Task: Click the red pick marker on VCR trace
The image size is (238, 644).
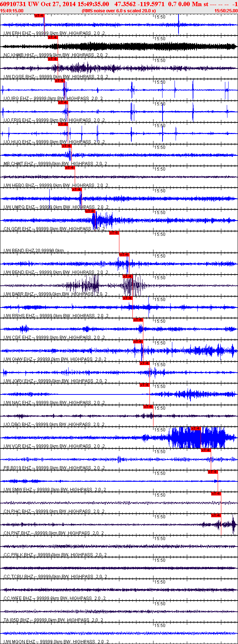Action: tap(196, 428)
